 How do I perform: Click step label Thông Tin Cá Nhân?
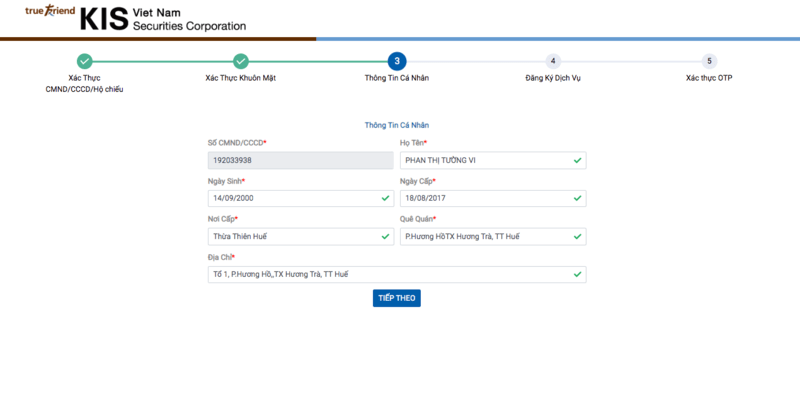(x=397, y=78)
